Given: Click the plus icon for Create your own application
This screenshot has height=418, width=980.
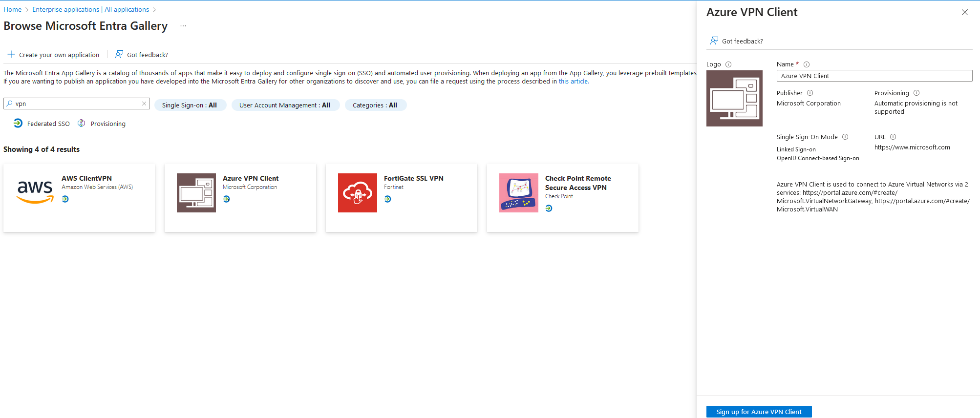Looking at the screenshot, I should (x=11, y=54).
